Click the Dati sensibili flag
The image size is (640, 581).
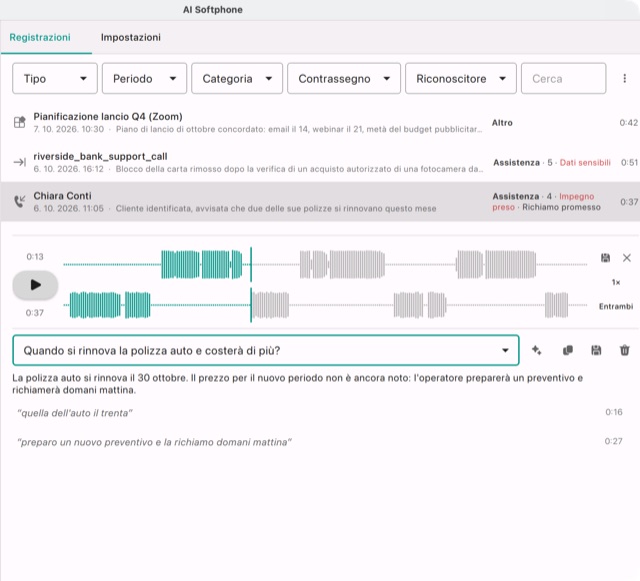click(x=585, y=163)
